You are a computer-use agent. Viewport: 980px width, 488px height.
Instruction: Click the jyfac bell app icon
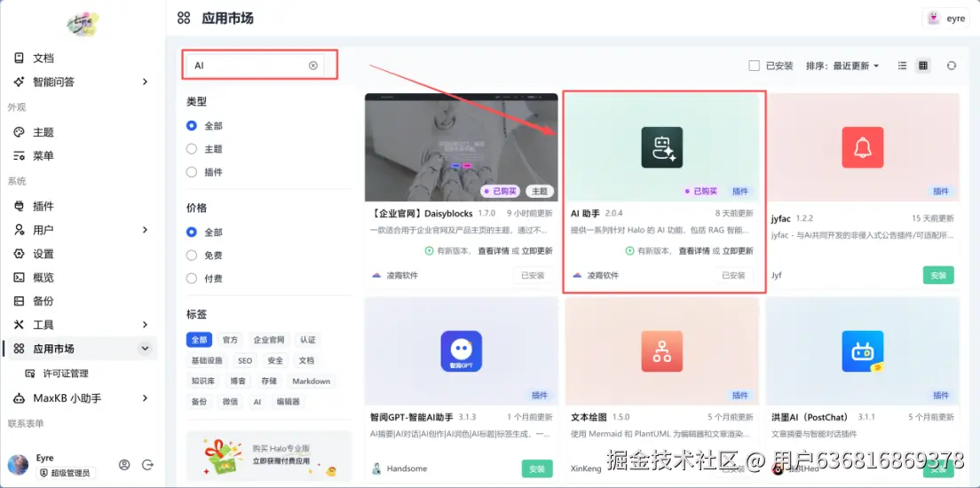(863, 147)
